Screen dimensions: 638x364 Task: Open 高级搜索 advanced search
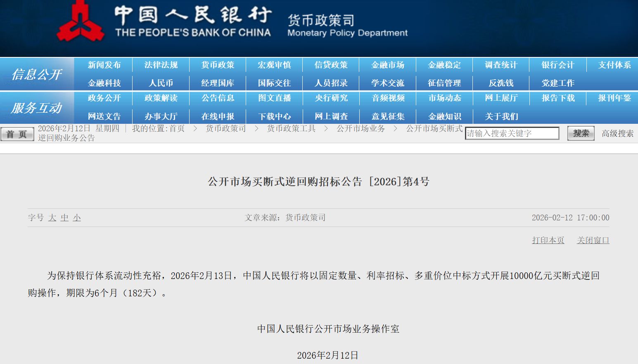[617, 133]
